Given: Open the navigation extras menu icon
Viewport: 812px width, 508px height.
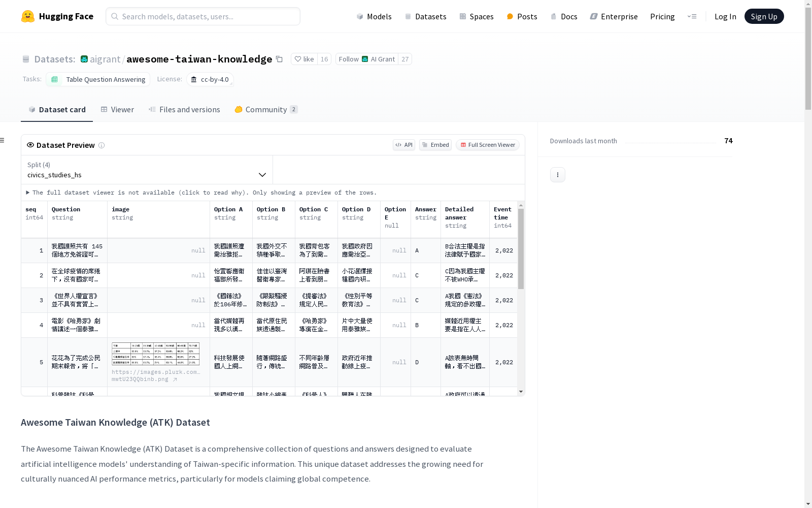Looking at the screenshot, I should [692, 16].
